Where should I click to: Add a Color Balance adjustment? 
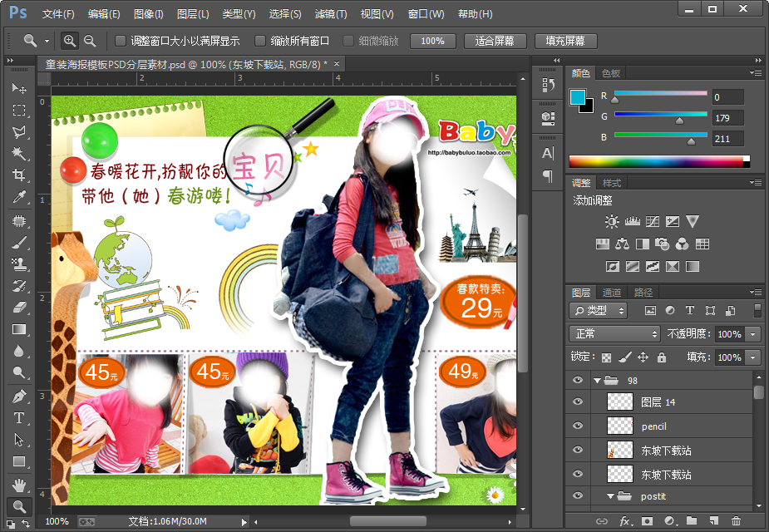click(x=623, y=244)
